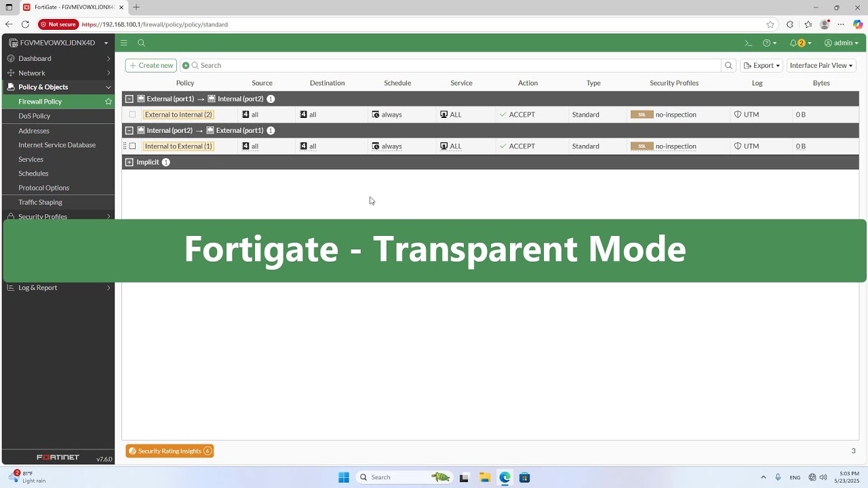Open Internet Service Database menu item
This screenshot has width=868, height=488.
pyautogui.click(x=58, y=144)
